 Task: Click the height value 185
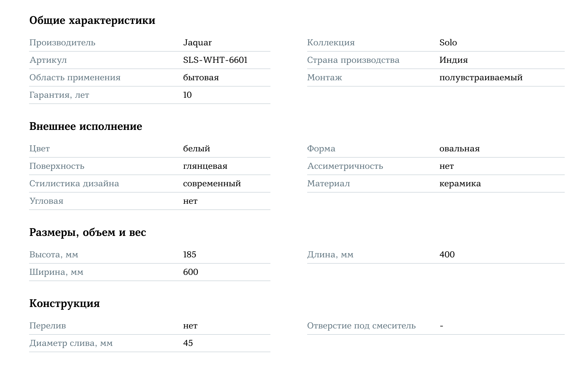[x=189, y=255]
